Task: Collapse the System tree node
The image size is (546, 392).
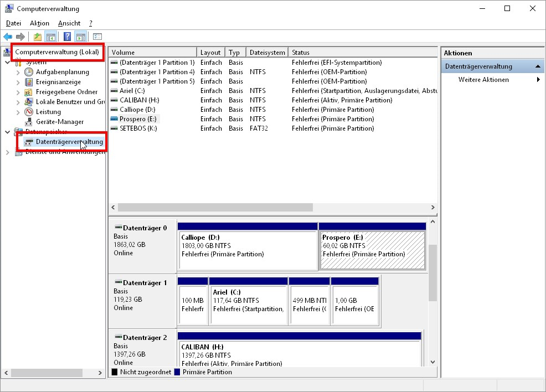Action: [x=7, y=63]
